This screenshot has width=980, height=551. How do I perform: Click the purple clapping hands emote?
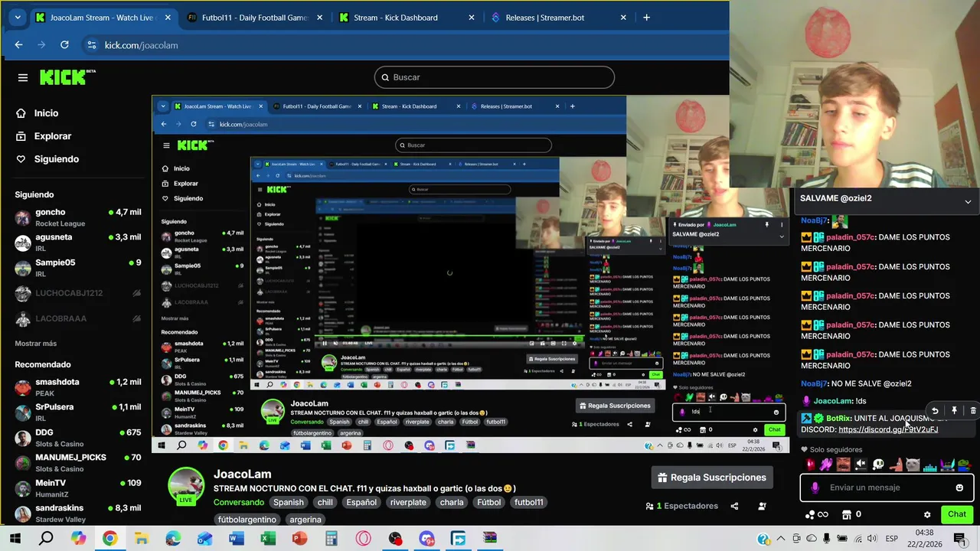[826, 465]
